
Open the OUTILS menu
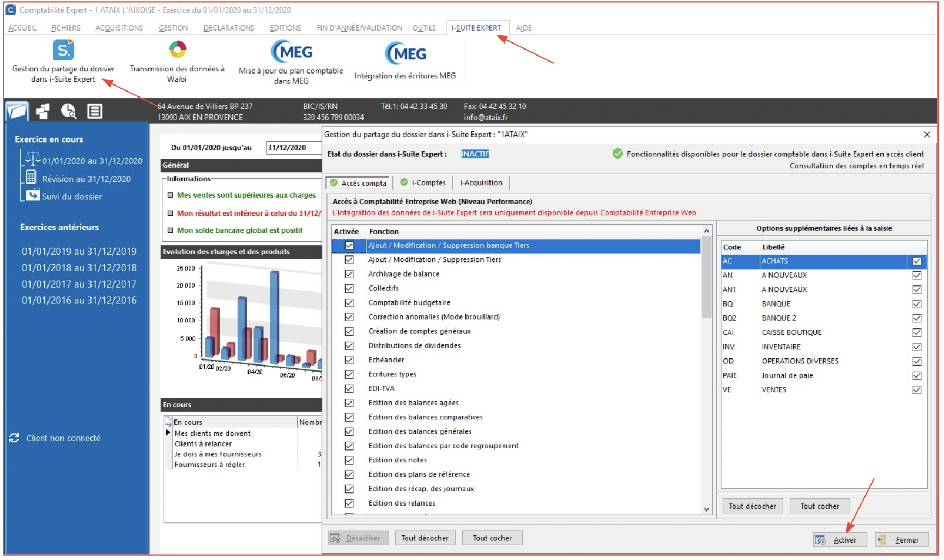tap(424, 28)
